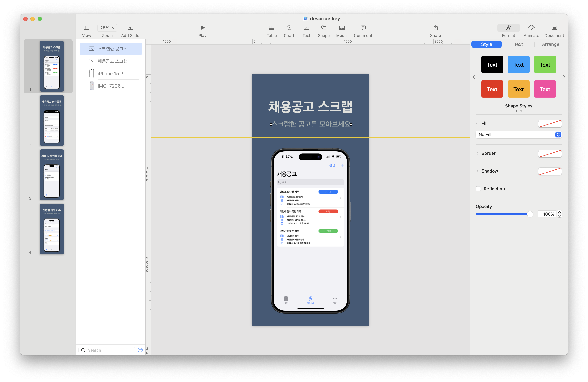588x382 pixels.
Task: Select iPhone 15 P... in object list
Action: 112,74
